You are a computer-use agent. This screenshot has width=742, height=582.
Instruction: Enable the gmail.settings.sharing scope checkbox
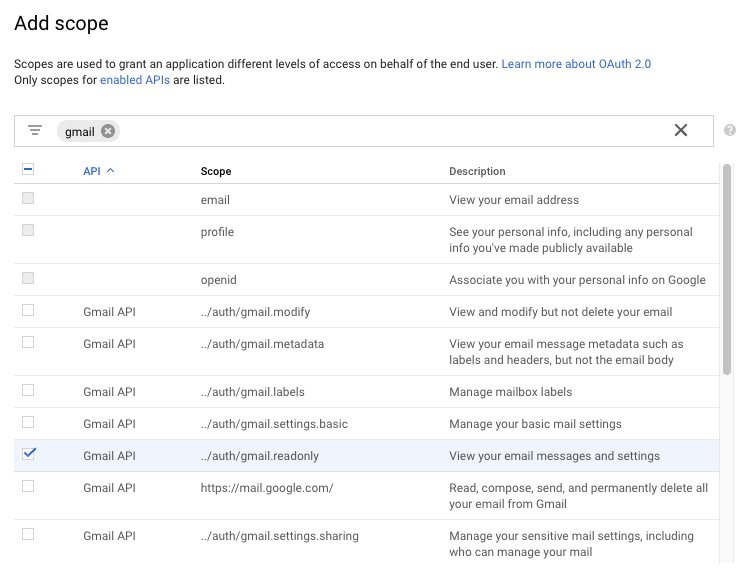point(28,534)
